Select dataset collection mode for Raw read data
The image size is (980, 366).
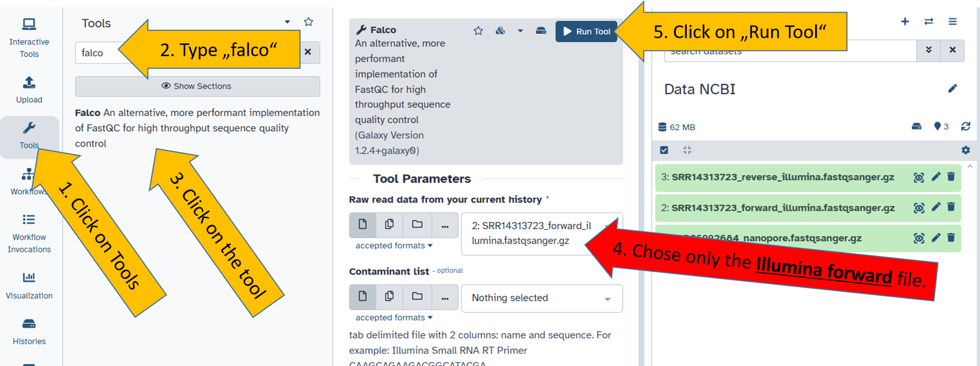pyautogui.click(x=417, y=225)
